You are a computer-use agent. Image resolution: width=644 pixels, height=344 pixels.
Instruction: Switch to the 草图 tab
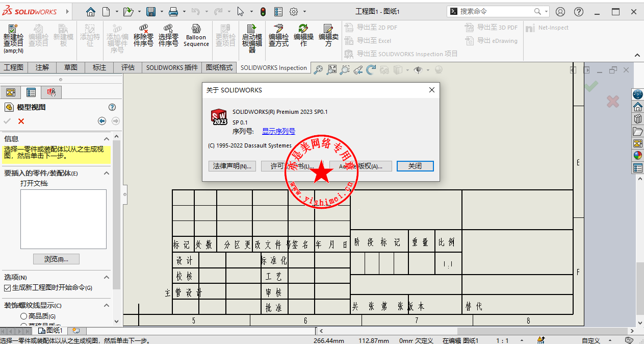tap(71, 67)
